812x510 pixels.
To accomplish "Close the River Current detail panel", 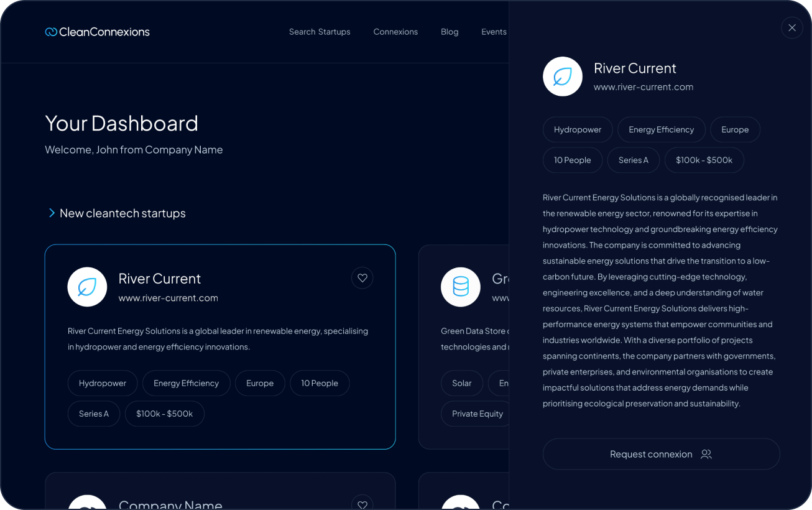I will (792, 28).
